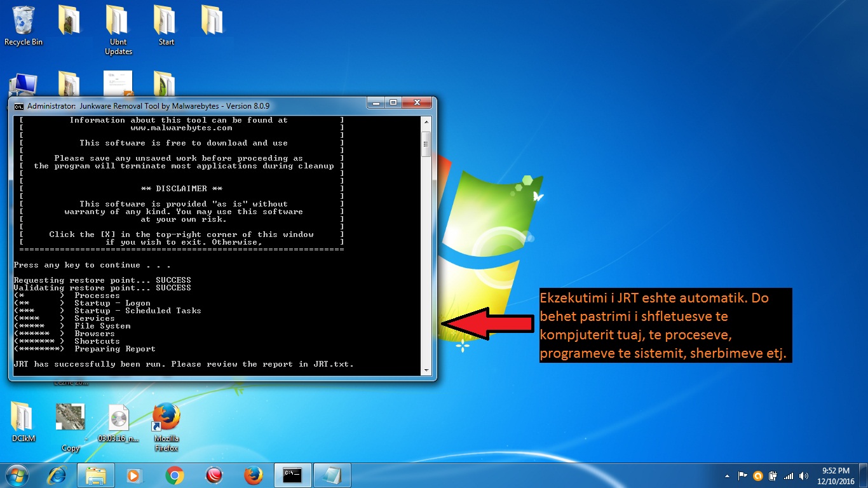This screenshot has height=488, width=868.
Task: Open Mozilla Firefox desktop shortcut
Action: [x=166, y=426]
